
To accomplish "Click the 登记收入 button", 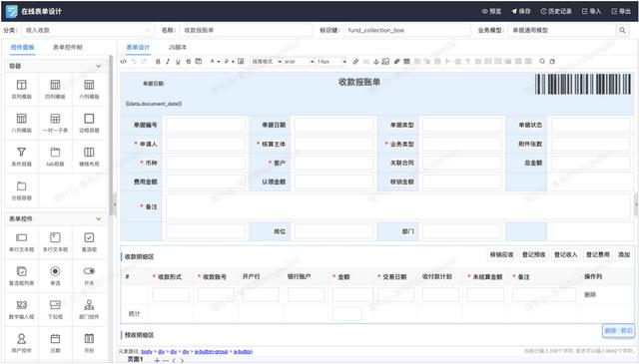I will pos(566,255).
